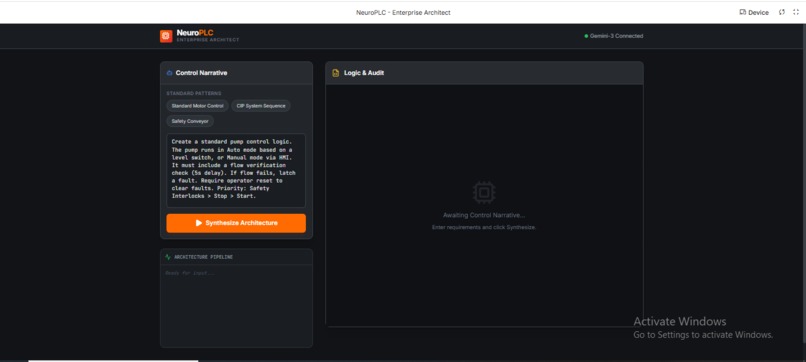
Task: Click the 'Awaiting Control Narrative...' text
Action: [x=484, y=215]
